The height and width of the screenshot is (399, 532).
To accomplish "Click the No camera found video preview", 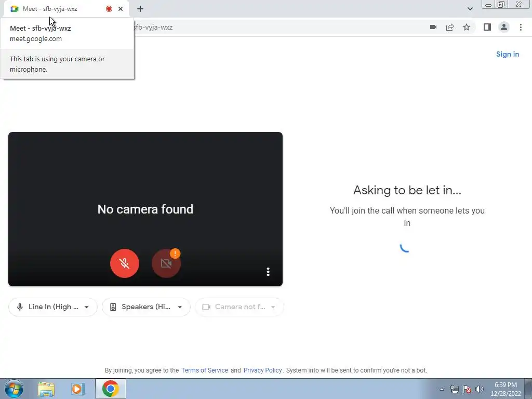I will coord(145,209).
